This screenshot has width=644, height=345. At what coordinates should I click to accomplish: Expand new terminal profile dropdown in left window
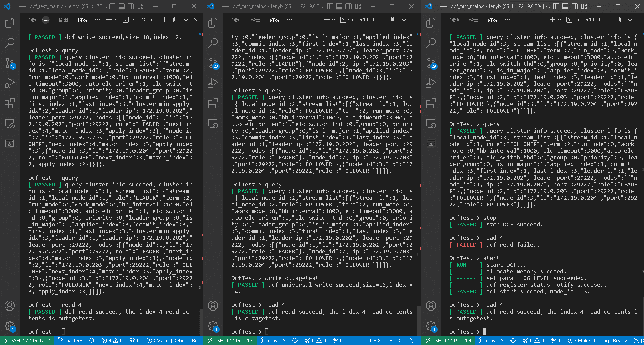[116, 20]
